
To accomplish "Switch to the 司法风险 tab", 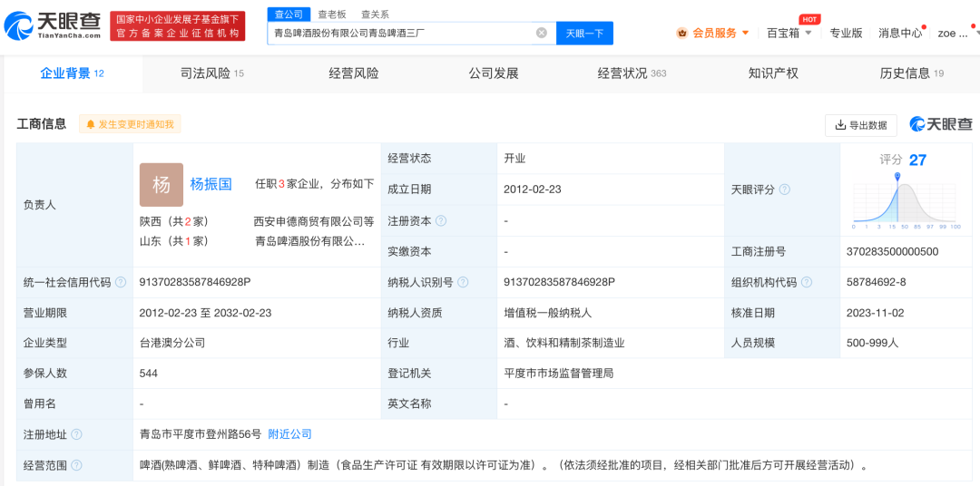I will point(211,73).
